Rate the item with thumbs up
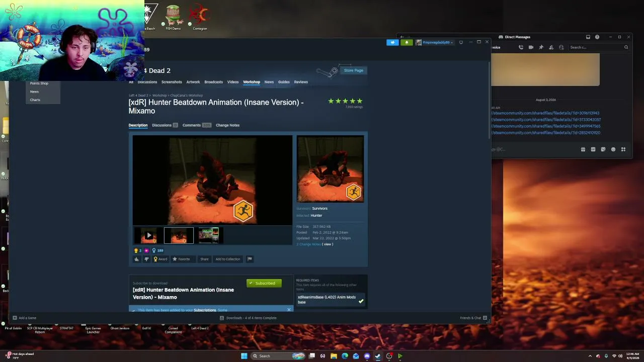The width and height of the screenshot is (644, 362). click(x=136, y=259)
